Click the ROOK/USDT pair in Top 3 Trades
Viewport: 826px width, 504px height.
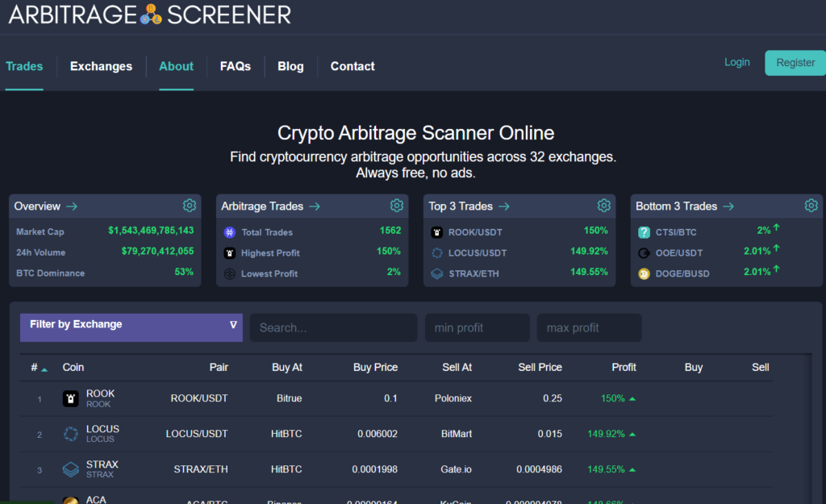click(475, 232)
